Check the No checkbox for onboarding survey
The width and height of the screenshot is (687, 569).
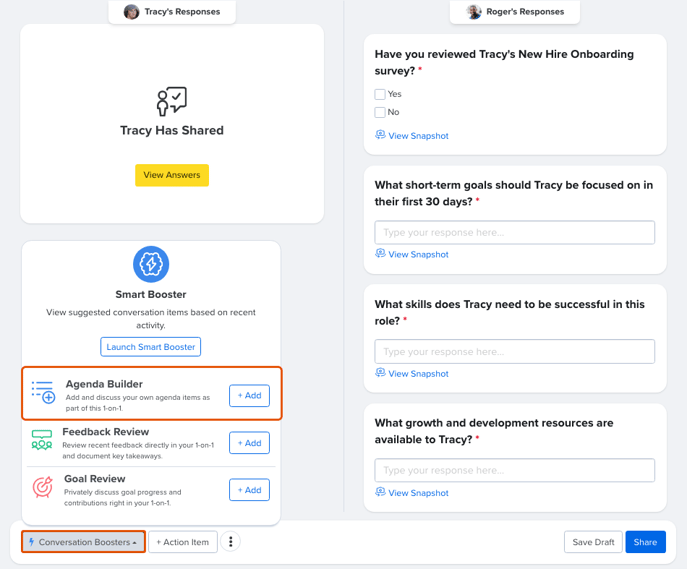pos(380,112)
